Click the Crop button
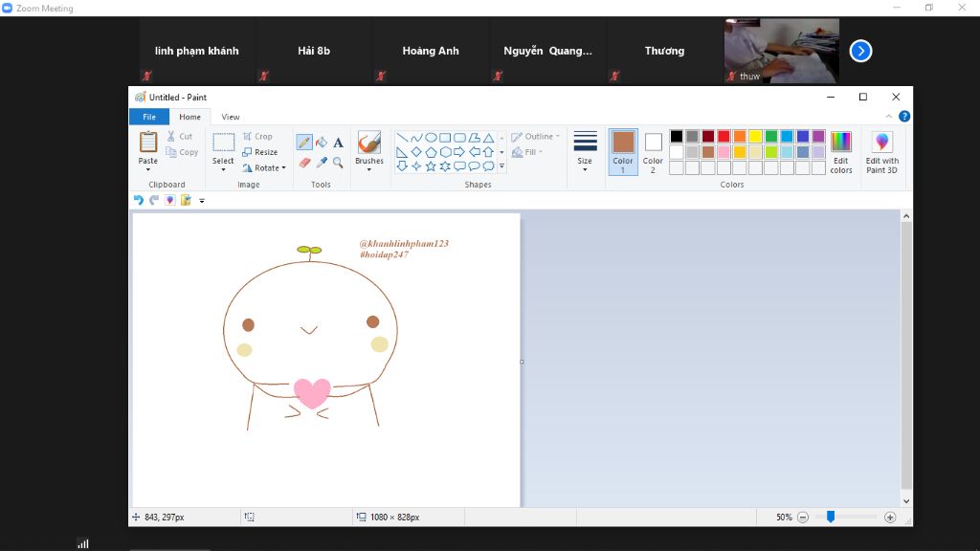 [x=257, y=136]
